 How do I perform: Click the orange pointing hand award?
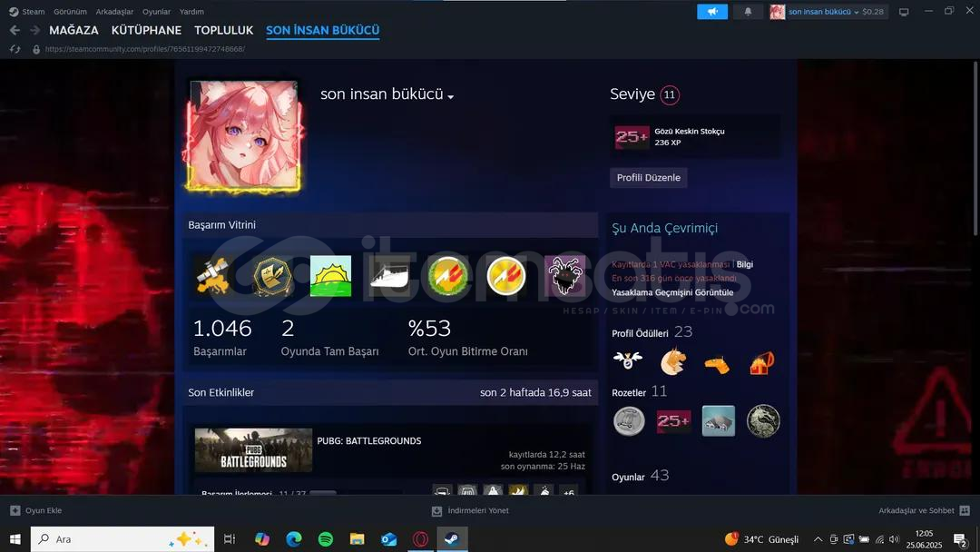[718, 363]
